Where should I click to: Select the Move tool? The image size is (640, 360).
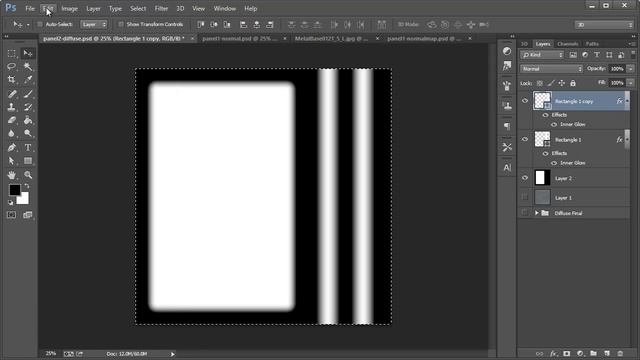pyautogui.click(x=28, y=53)
